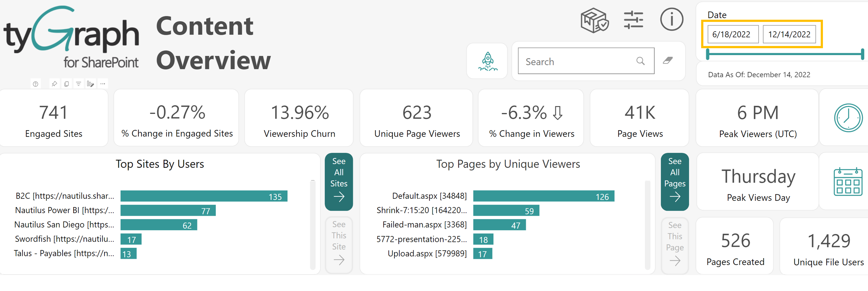This screenshot has width=868, height=291.
Task: Open the filter sliders settings icon
Action: pos(633,20)
